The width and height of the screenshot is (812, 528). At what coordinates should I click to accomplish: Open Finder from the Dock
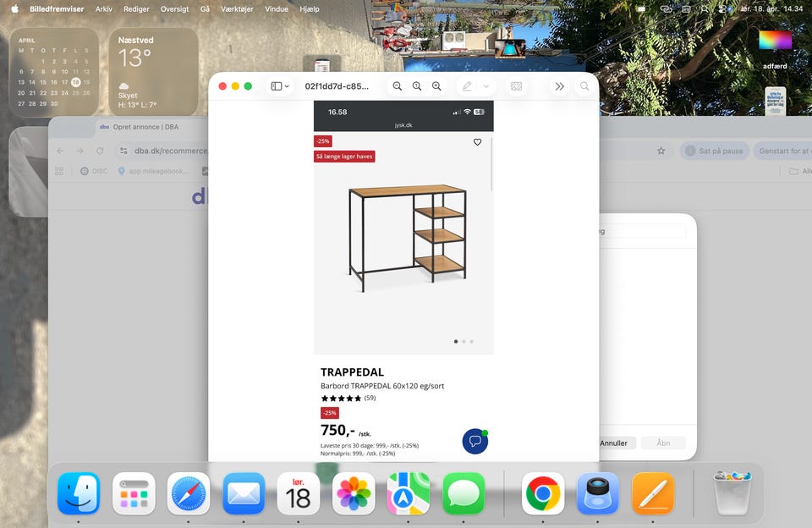click(79, 493)
